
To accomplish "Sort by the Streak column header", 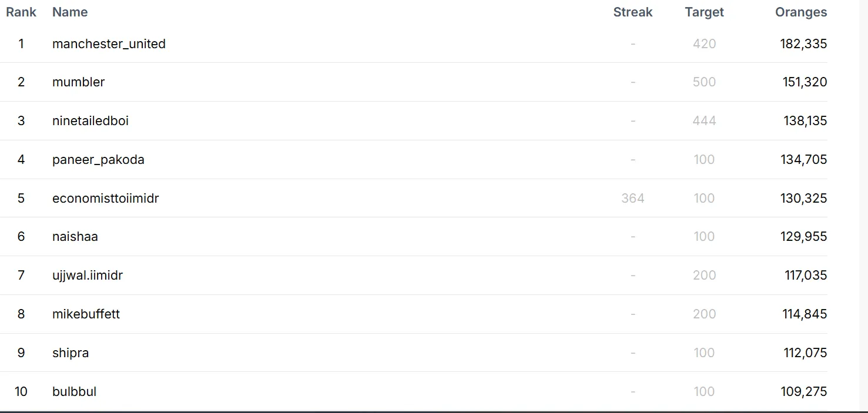I will pyautogui.click(x=633, y=12).
